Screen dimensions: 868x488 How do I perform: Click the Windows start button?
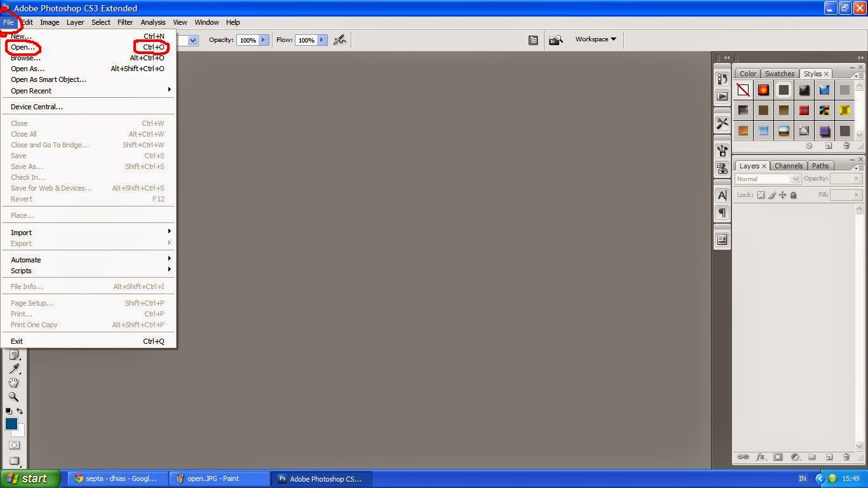(x=31, y=479)
